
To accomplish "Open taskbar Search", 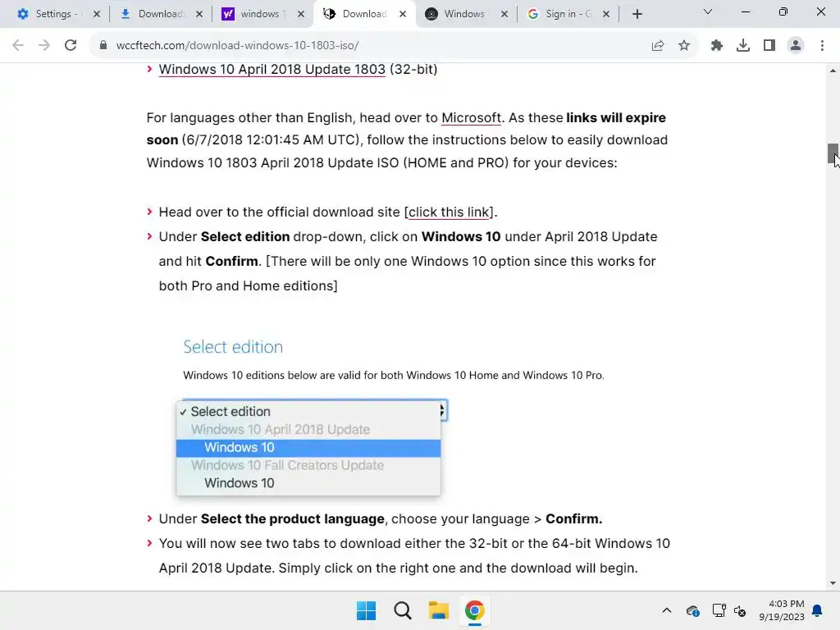I will (x=402, y=610).
